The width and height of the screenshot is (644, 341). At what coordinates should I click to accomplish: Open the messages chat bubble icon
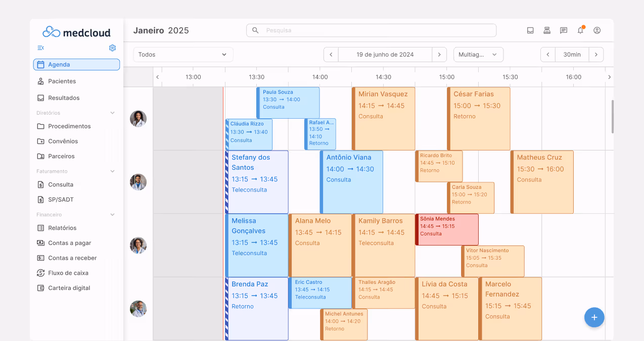(x=563, y=30)
